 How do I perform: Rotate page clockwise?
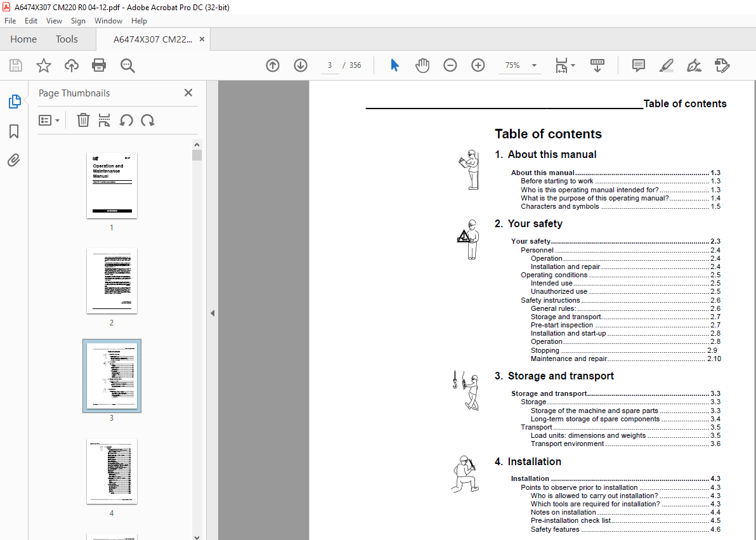[x=148, y=120]
